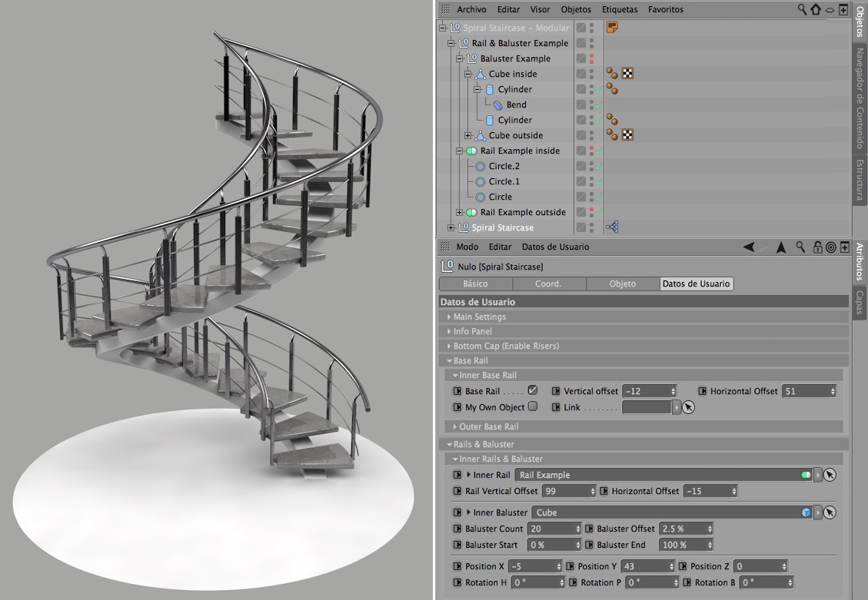Select Rail Example inside in object tree
This screenshot has width=868, height=600.
pyautogui.click(x=520, y=151)
